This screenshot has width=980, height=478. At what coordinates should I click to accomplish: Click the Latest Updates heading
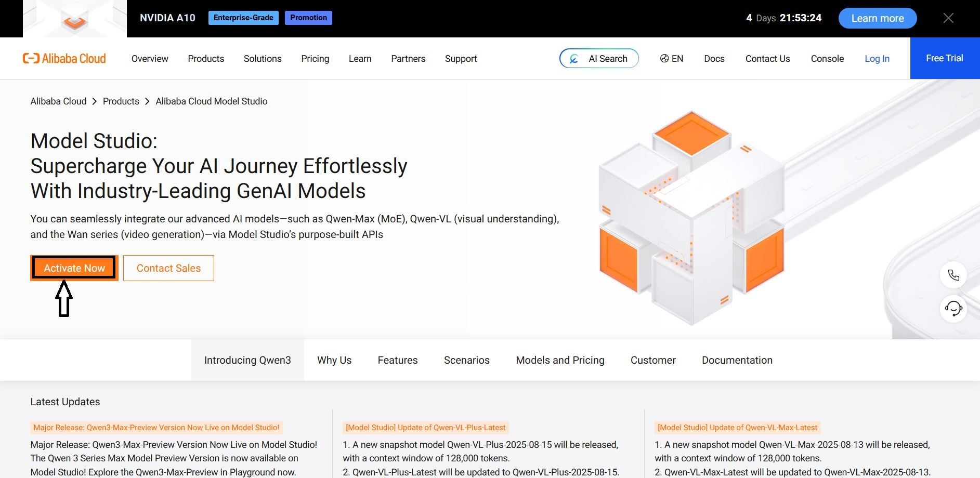(65, 402)
